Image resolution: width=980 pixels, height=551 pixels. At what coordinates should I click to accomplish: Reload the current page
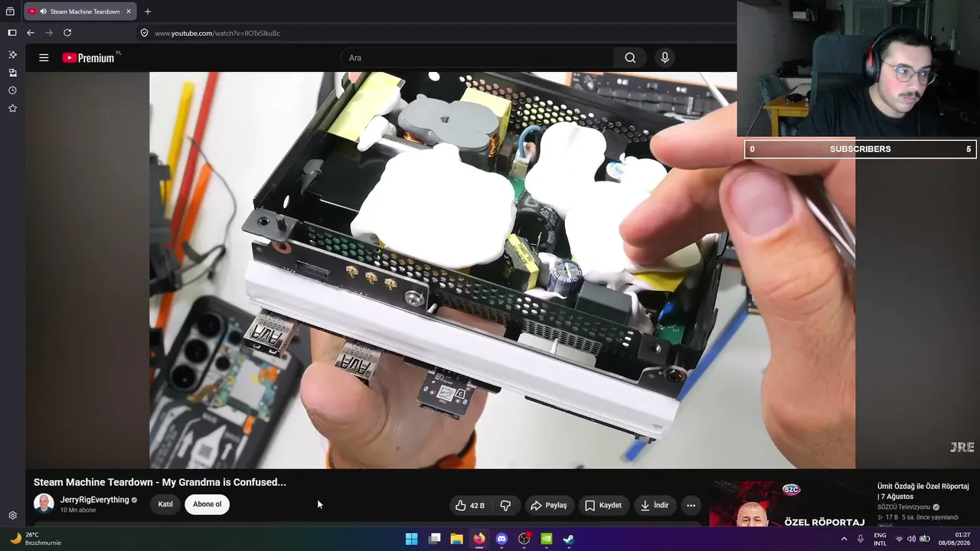[x=67, y=33]
